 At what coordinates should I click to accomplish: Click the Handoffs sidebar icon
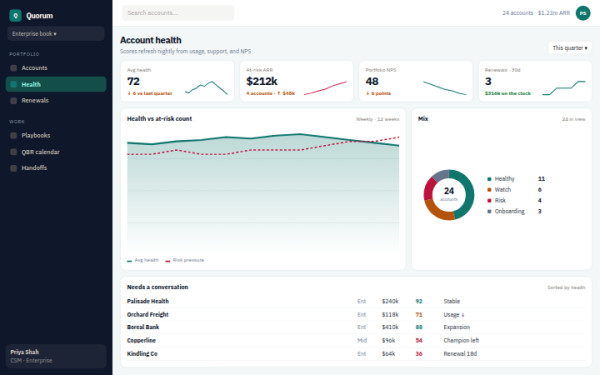tap(14, 168)
